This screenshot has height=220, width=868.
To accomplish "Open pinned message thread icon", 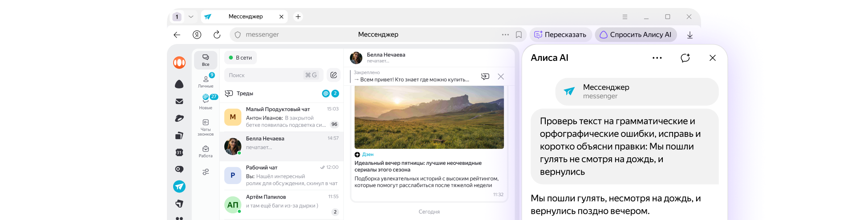I will (x=485, y=76).
